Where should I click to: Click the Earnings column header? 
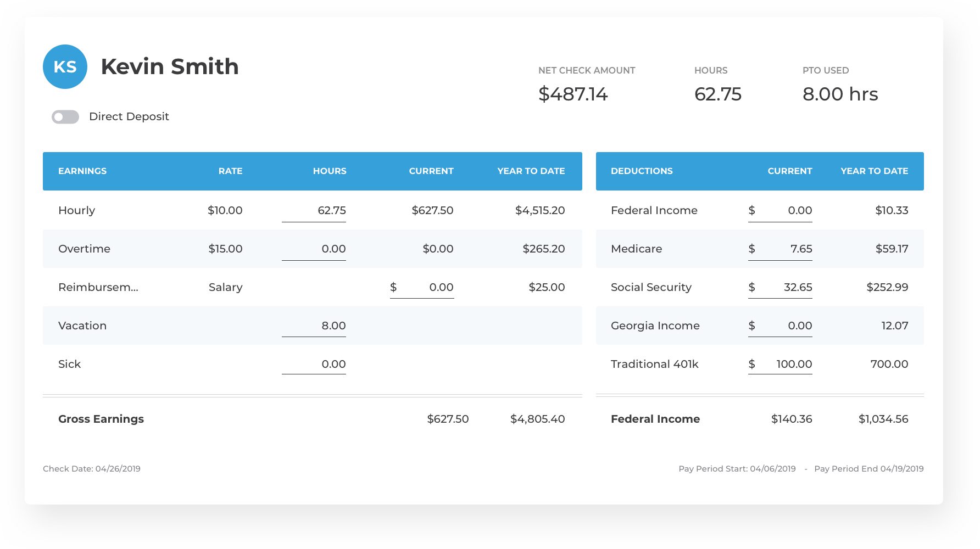click(82, 171)
